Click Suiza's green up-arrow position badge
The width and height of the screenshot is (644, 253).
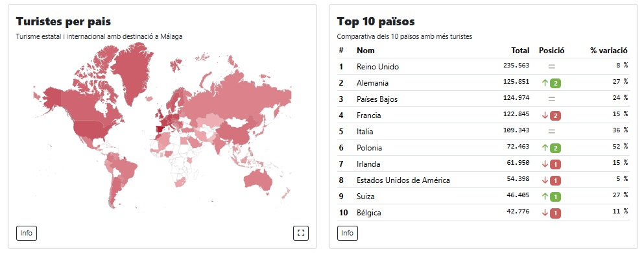coord(552,197)
